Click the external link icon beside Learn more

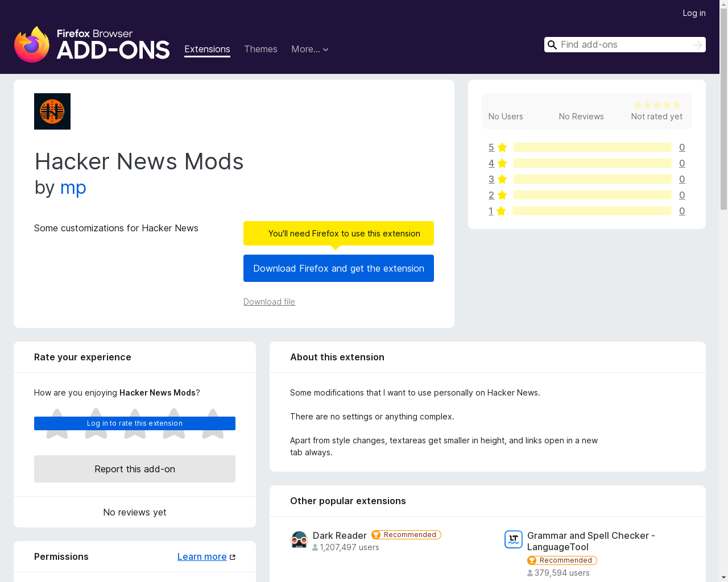(x=232, y=557)
